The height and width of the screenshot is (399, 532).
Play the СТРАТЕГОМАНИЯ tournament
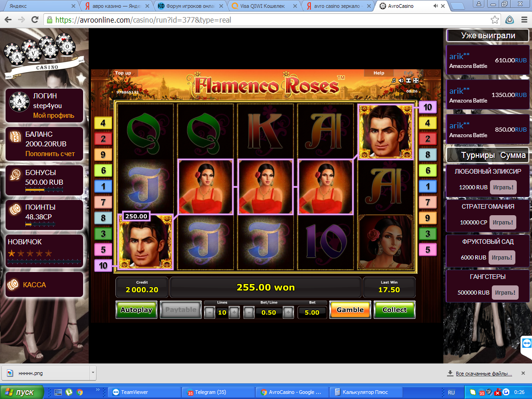click(x=503, y=223)
